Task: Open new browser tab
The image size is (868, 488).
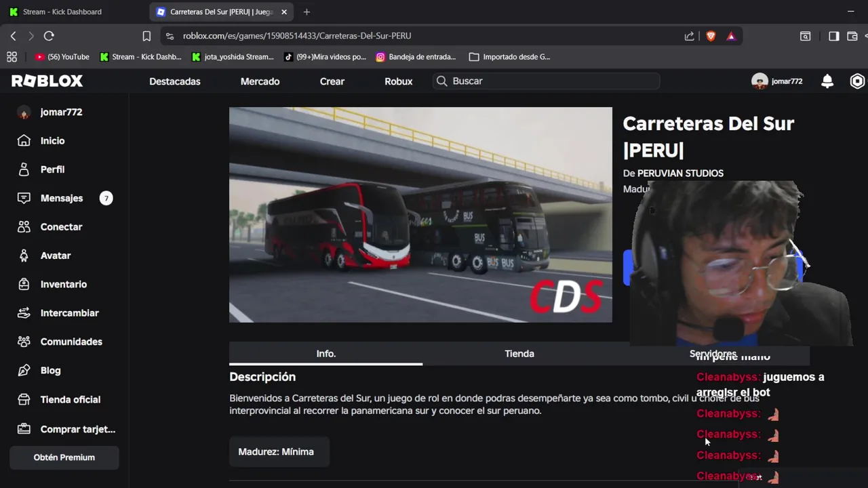Action: (x=307, y=12)
